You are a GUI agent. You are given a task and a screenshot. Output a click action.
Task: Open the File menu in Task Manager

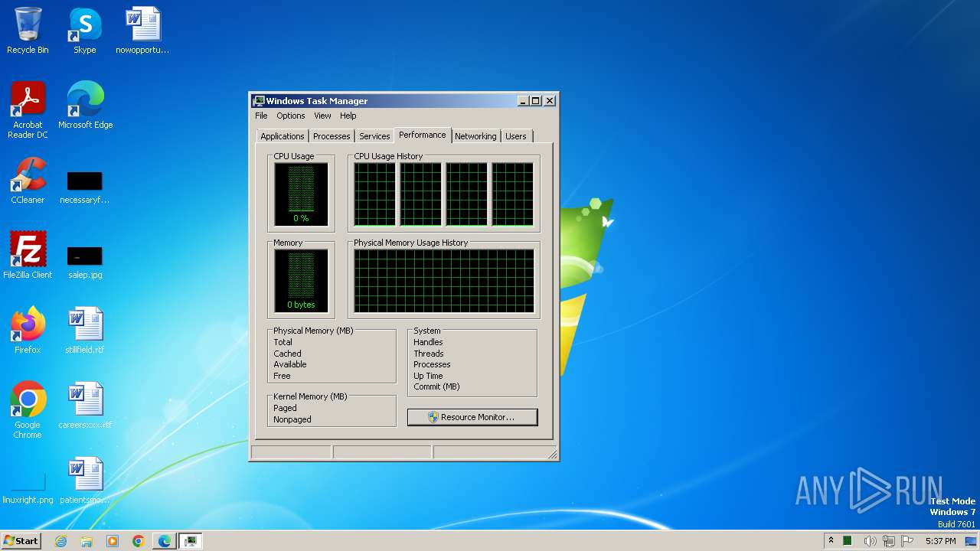(261, 116)
